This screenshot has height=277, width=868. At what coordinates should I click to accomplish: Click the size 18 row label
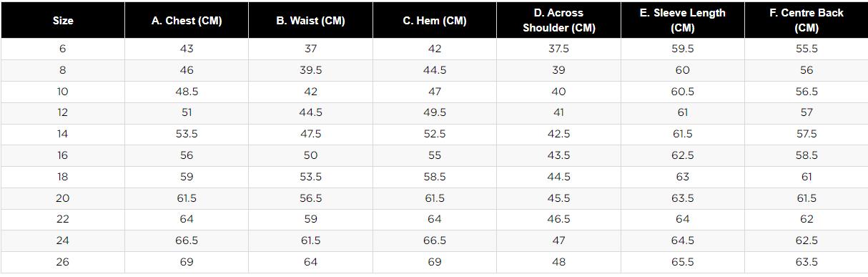click(x=63, y=177)
